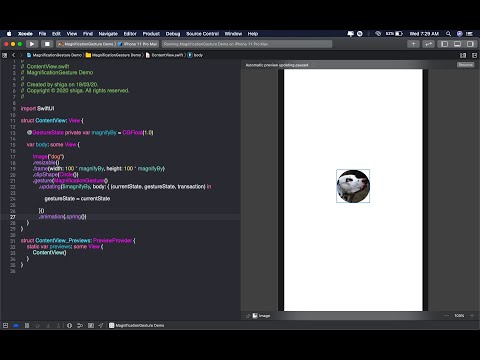Open the Source Control menu

[x=202, y=34]
